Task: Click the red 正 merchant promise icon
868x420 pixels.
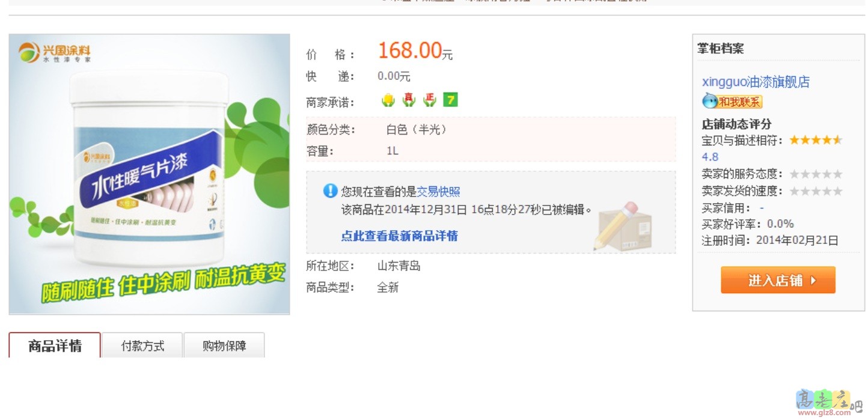Action: tap(429, 100)
